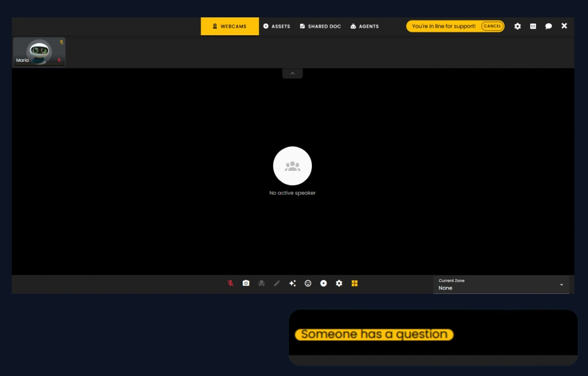Unmute the microphone in bottom toolbar
Screen dimensions: 588x376
[x=230, y=284]
